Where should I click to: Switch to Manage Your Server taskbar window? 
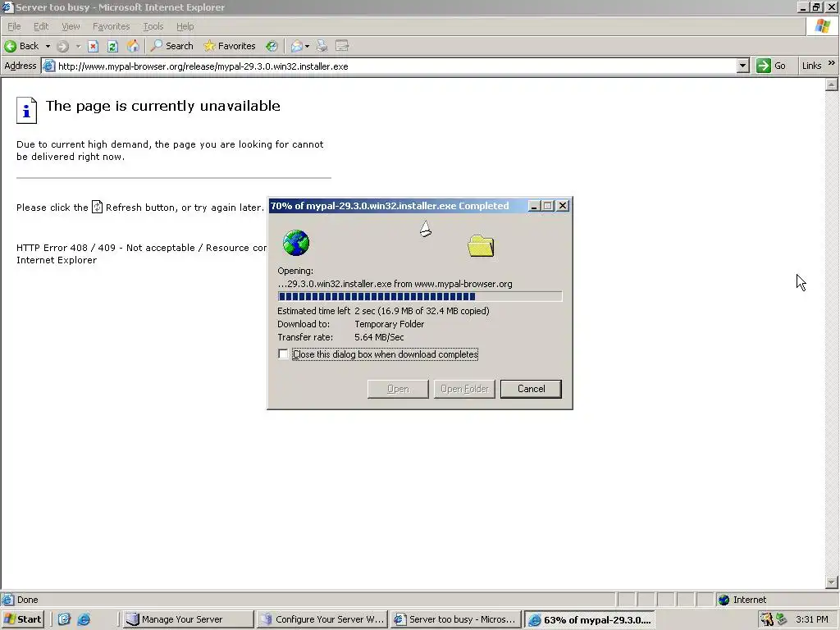pyautogui.click(x=188, y=619)
